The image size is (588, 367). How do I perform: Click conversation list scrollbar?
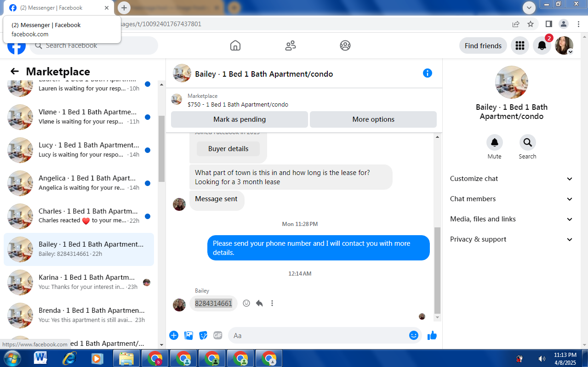tap(161, 149)
